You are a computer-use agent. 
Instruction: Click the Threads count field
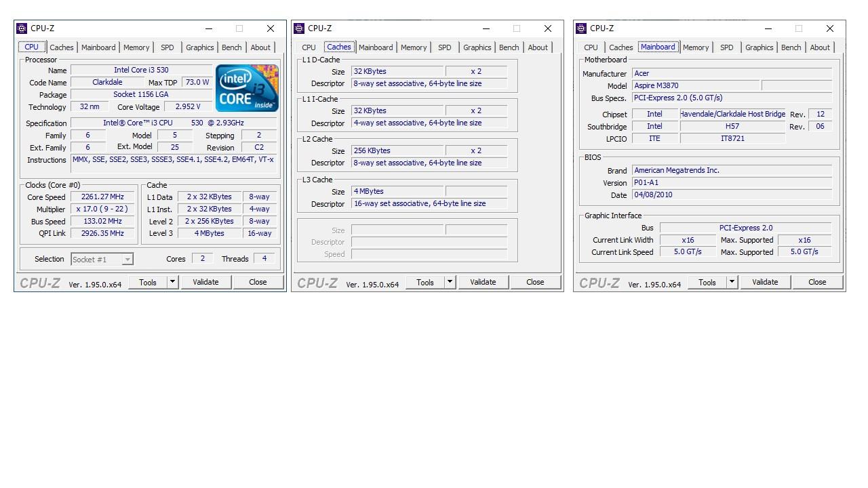tap(264, 258)
